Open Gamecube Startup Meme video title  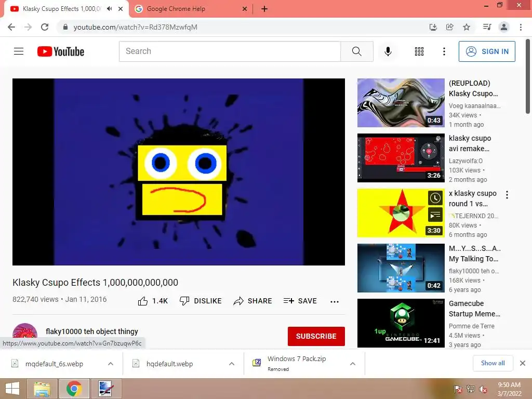tap(474, 309)
